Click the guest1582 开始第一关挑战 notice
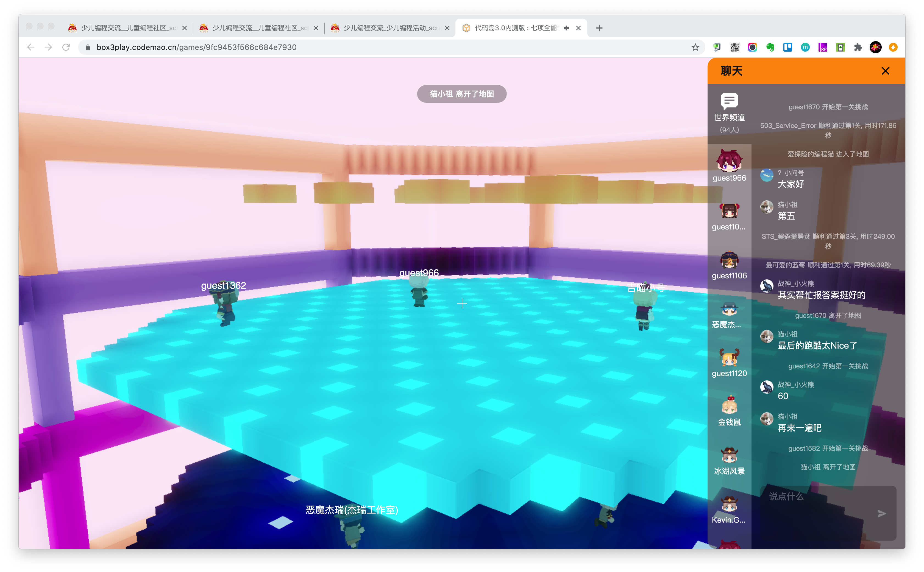Viewport: 924px width, 572px height. point(828,449)
